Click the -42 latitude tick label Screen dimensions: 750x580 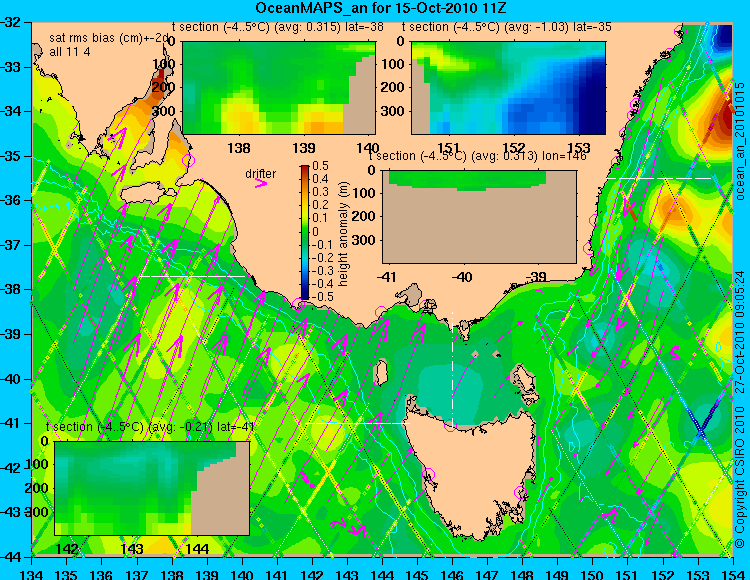pos(13,468)
